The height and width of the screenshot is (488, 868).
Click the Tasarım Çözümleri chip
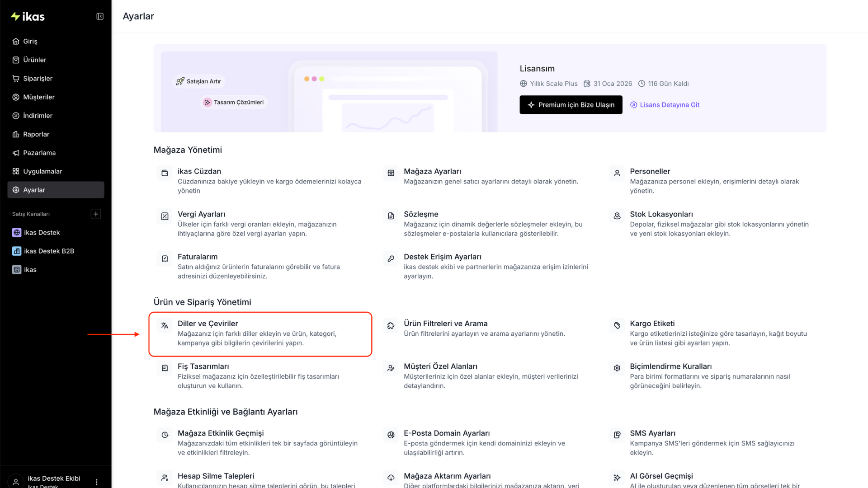[234, 102]
